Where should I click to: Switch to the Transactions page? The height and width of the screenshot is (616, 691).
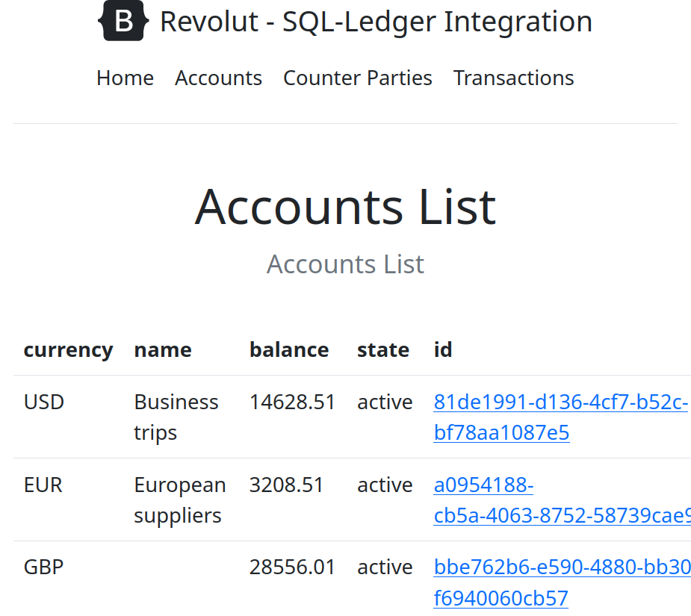(x=513, y=78)
